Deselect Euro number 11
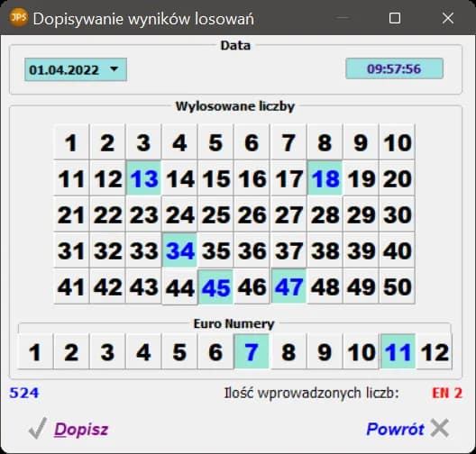The height and width of the screenshot is (454, 476). pyautogui.click(x=398, y=351)
